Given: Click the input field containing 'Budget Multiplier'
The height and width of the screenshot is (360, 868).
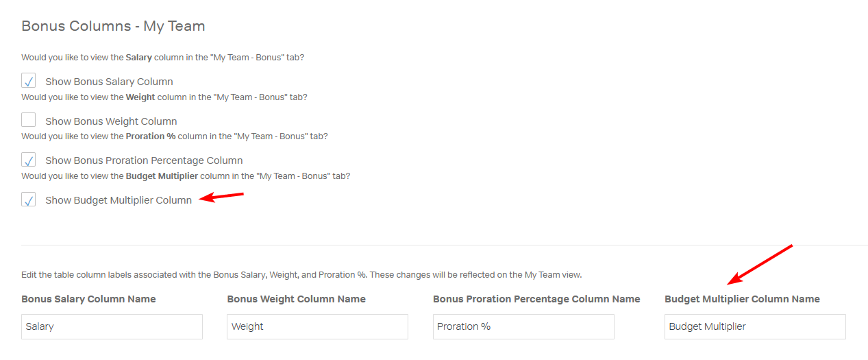Looking at the screenshot, I should 755,326.
